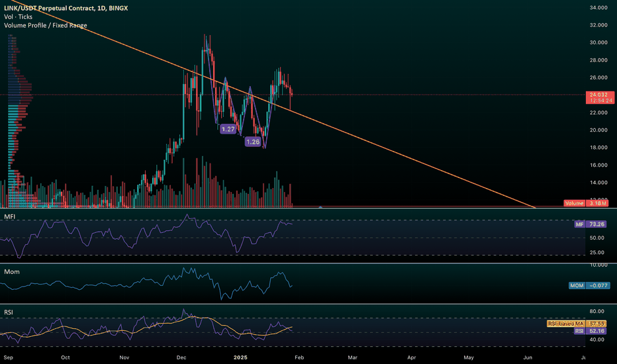Click the 1.26 ratio label
Image resolution: width=617 pixels, height=364 pixels.
253,142
